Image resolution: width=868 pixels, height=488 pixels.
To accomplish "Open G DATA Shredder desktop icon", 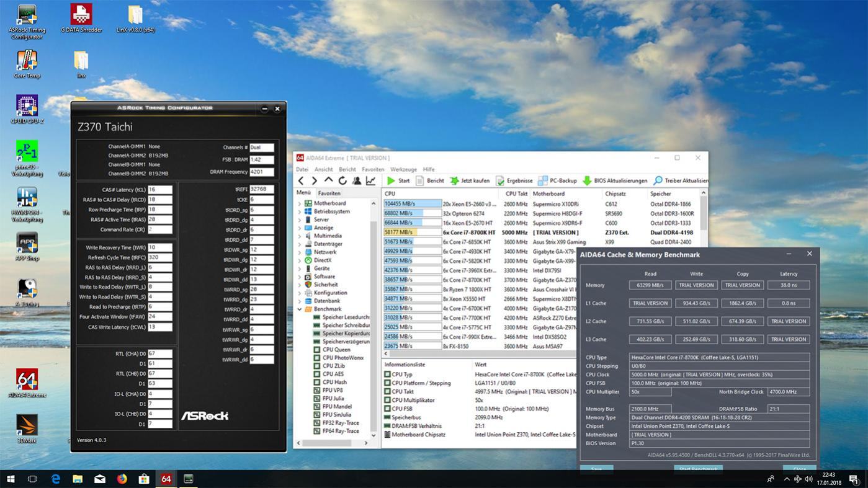I will (x=81, y=19).
